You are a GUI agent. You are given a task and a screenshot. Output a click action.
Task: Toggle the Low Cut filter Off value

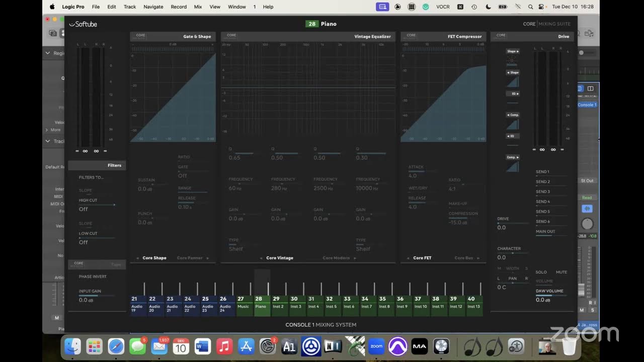(x=84, y=242)
